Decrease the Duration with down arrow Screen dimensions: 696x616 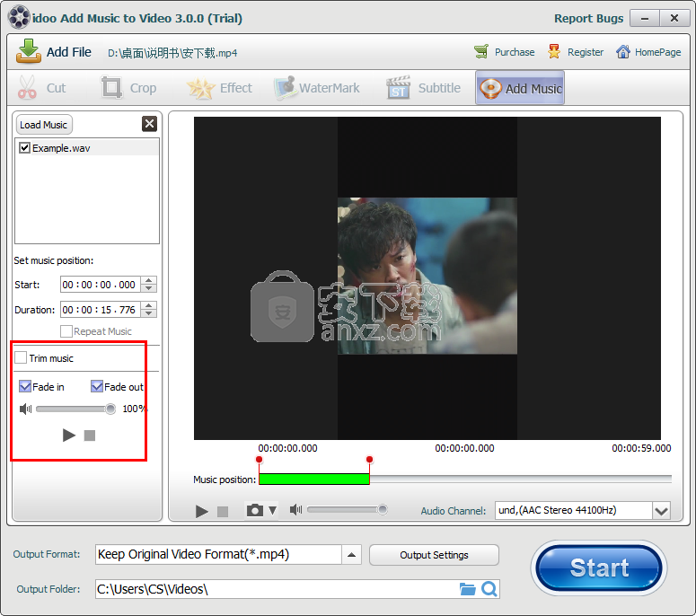(x=149, y=313)
